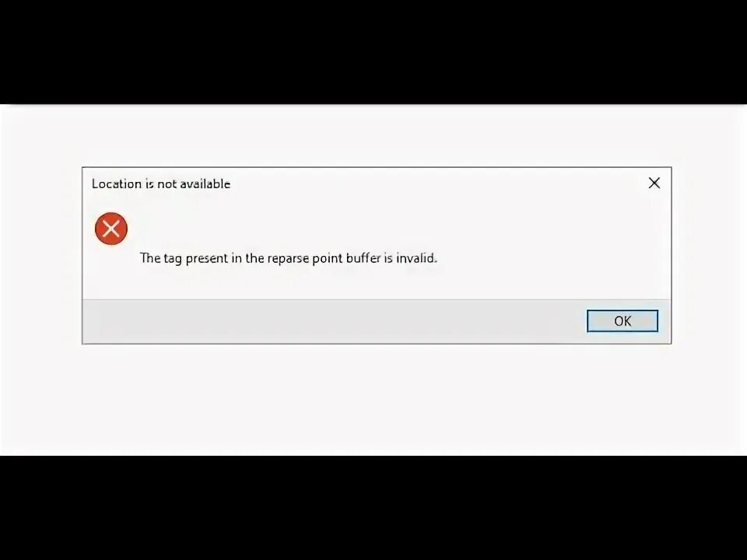Click the empty title bar area of the dialog
Image resolution: width=747 pixels, height=560 pixels.
(x=429, y=184)
